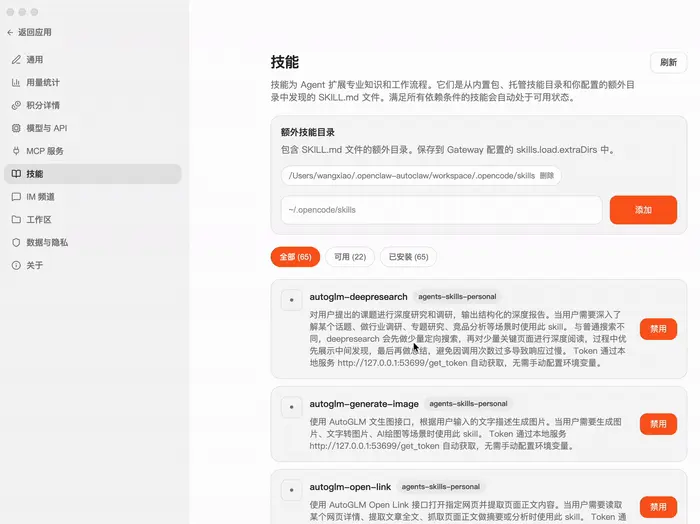700x524 pixels.
Task: Select the MCP 服务 plug icon
Action: [x=16, y=151]
